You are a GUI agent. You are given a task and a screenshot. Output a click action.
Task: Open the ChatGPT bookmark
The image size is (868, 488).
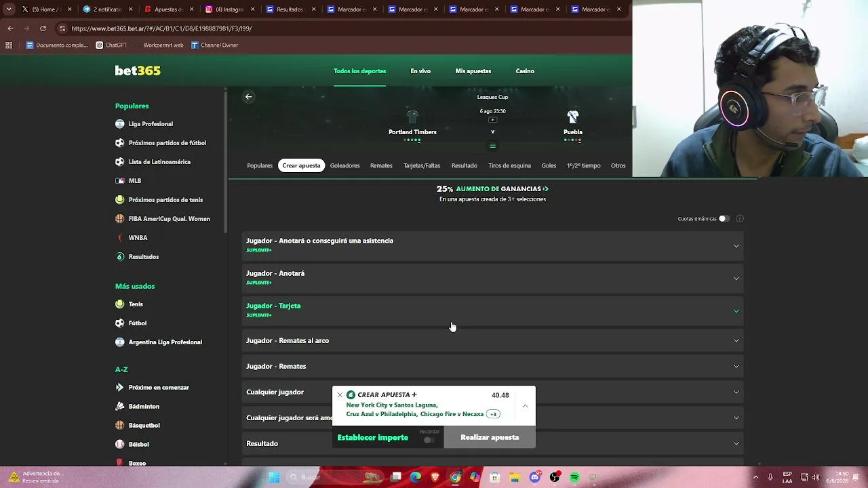tap(111, 45)
